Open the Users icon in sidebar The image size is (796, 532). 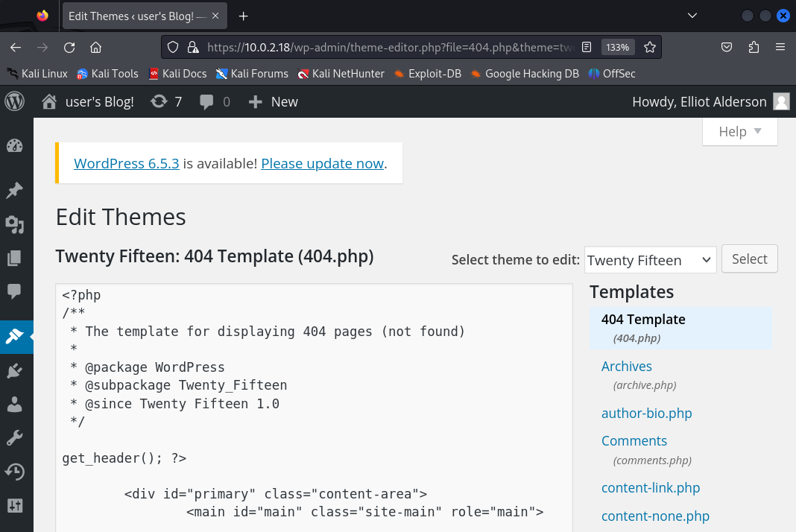[x=15, y=404]
